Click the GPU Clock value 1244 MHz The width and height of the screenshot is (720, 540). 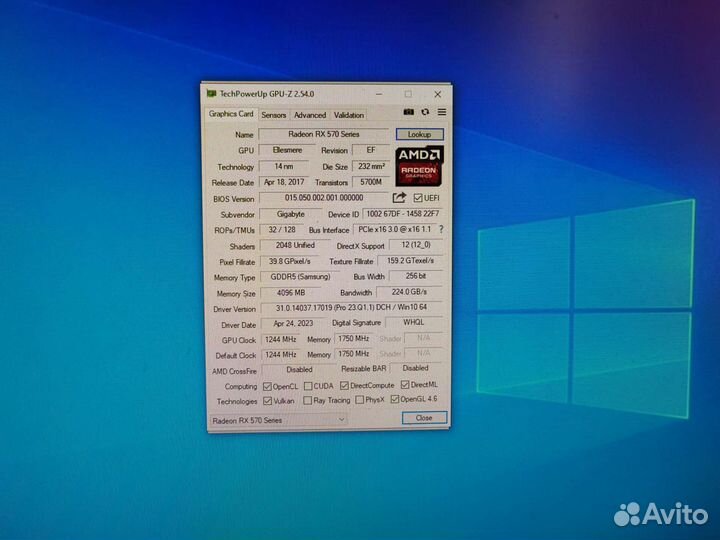click(281, 339)
